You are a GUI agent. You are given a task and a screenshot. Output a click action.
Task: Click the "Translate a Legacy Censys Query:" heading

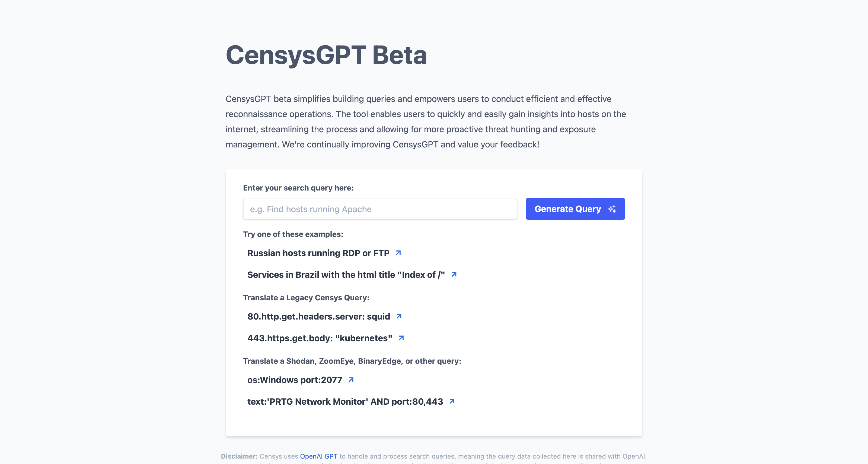(x=306, y=298)
